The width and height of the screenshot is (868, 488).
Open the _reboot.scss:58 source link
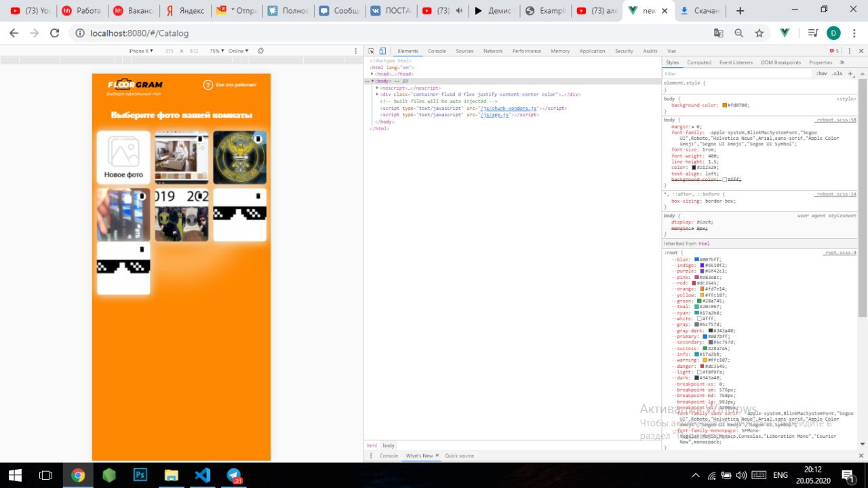point(835,119)
